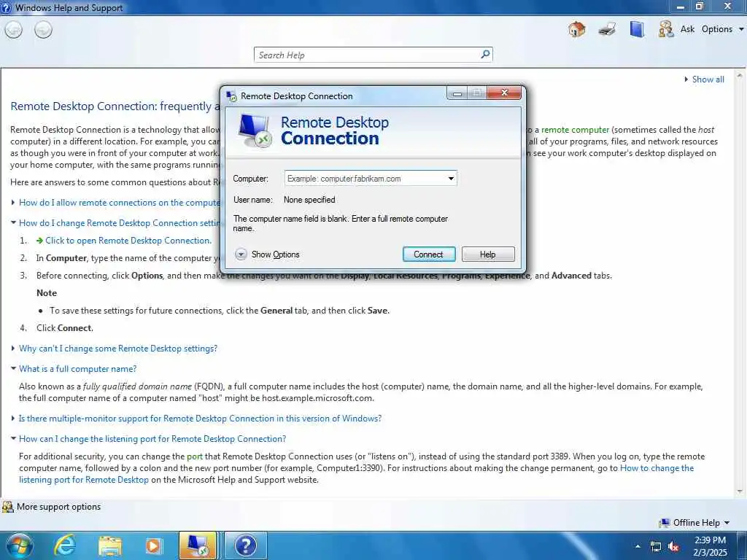Open Windows Explorer folder on taskbar
Image resolution: width=747 pixels, height=560 pixels.
click(x=110, y=546)
